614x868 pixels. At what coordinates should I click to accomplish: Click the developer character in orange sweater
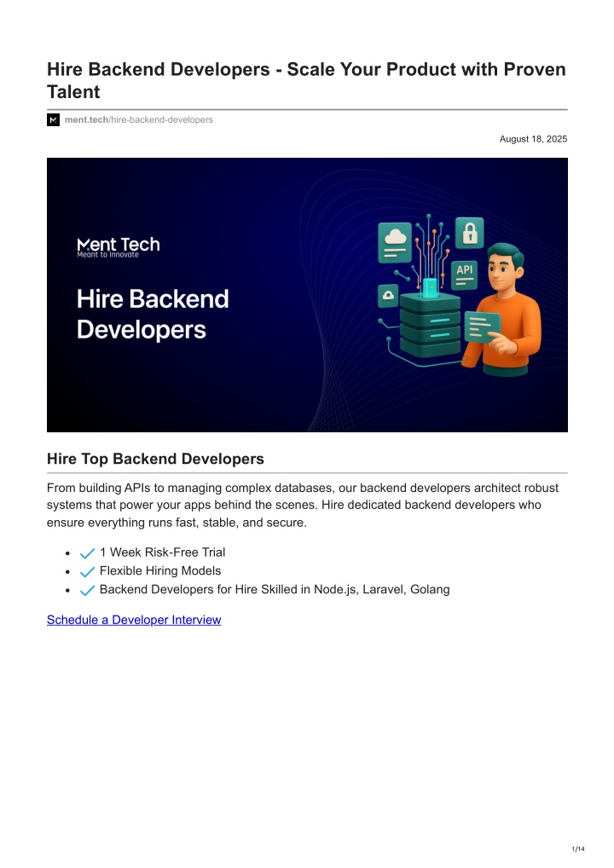pos(502,310)
